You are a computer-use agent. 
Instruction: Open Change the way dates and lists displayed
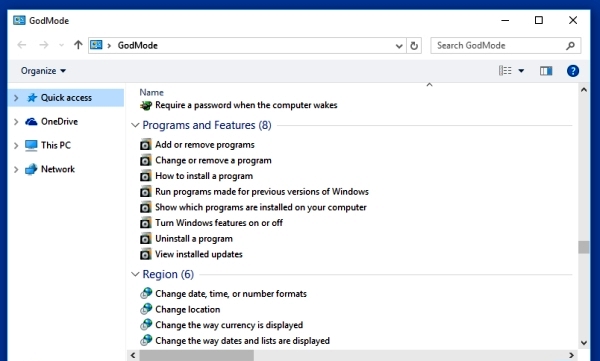(242, 341)
